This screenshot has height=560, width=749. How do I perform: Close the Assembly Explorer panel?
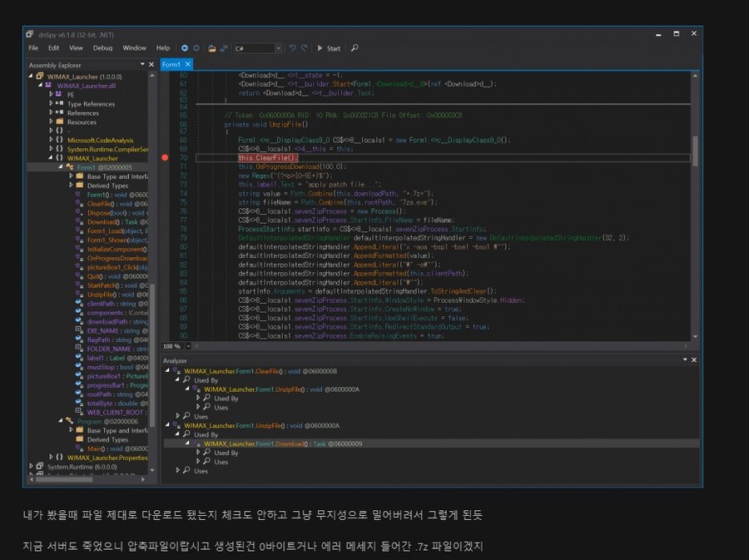pyautogui.click(x=151, y=64)
